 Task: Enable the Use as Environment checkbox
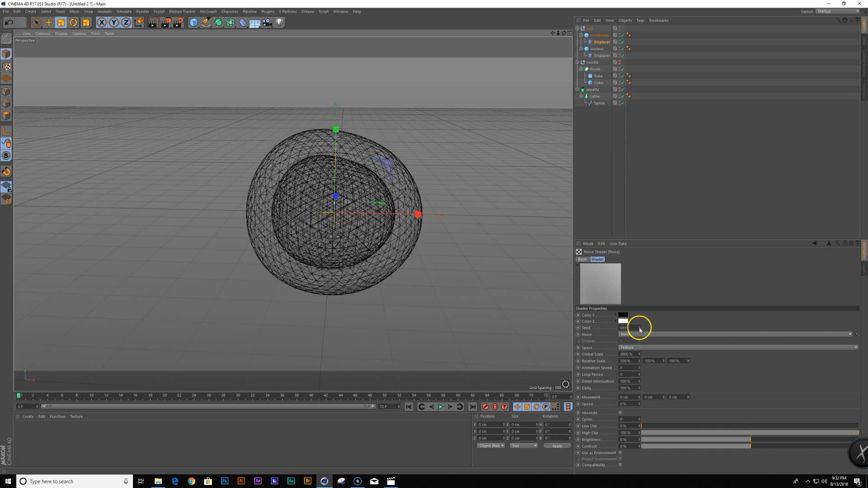tap(620, 453)
